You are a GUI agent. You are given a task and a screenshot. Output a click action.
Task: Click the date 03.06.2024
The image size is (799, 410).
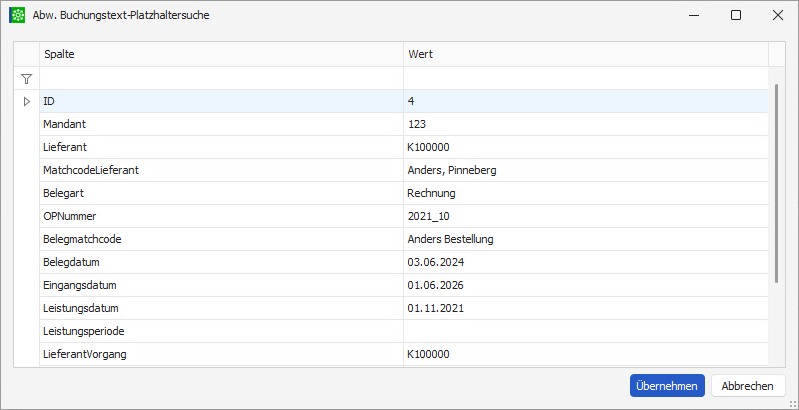coord(436,262)
